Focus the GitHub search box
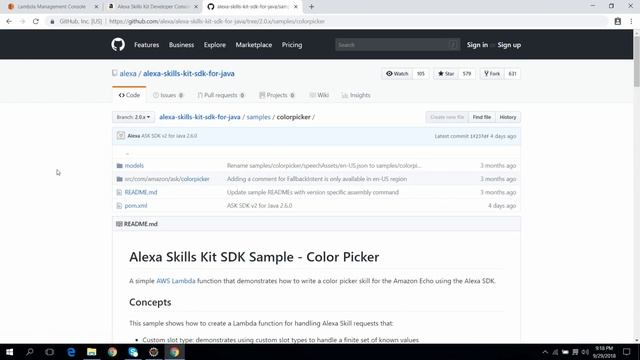 click(397, 45)
